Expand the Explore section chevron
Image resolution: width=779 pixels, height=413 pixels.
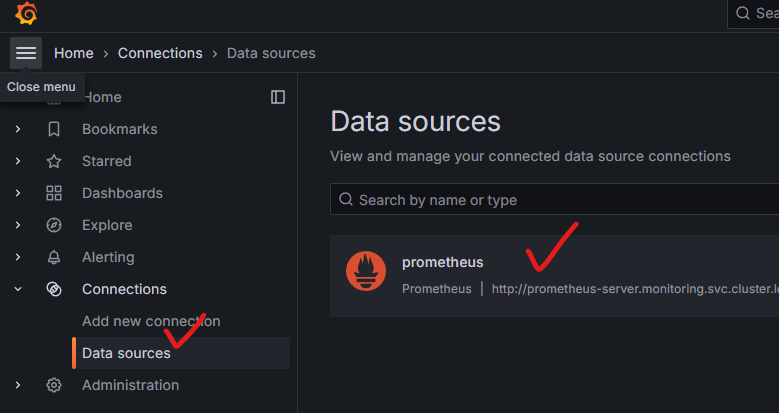(x=18, y=225)
